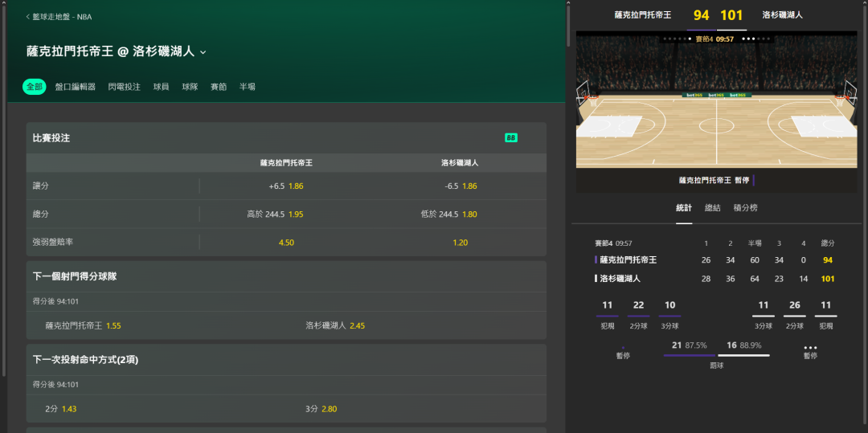The image size is (868, 433).
Task: Click the back arrow beside 籃球走地盤 - NBA
Action: [28, 16]
